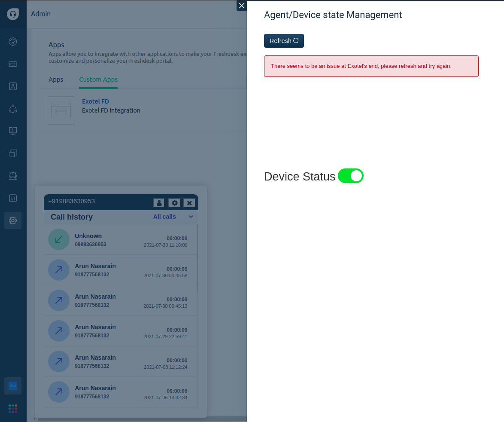Screen dimensions: 504x422
Task: Click the Exotel error alert message
Action: point(371,66)
